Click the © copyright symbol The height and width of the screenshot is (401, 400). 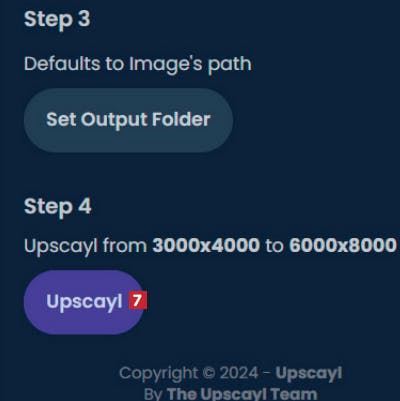(209, 373)
